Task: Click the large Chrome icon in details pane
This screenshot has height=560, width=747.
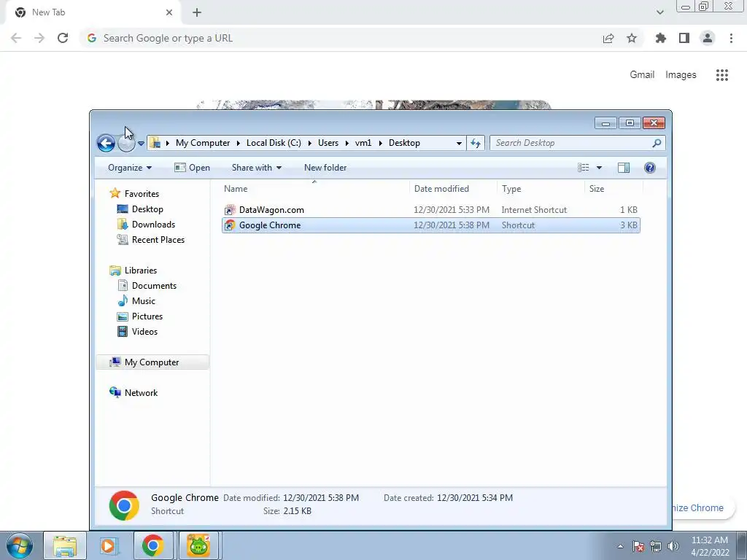Action: click(x=124, y=505)
